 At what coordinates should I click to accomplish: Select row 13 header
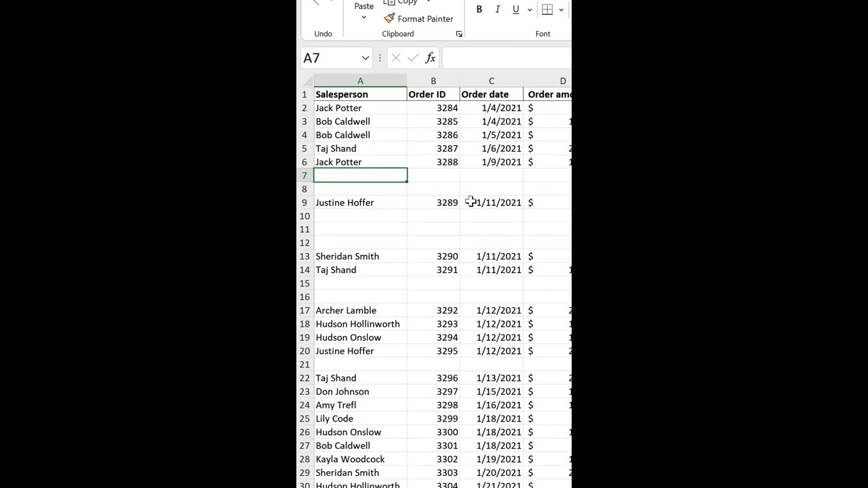(x=304, y=257)
